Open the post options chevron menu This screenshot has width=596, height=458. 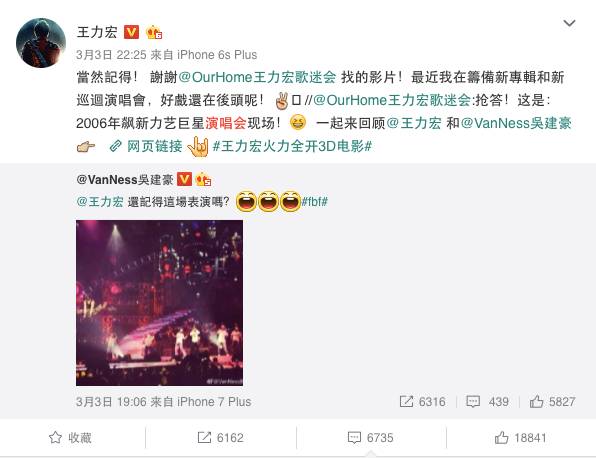[569, 24]
